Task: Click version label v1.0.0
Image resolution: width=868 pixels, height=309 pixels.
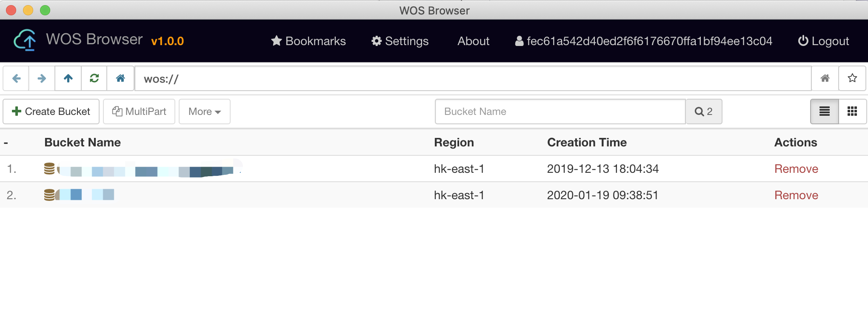Action: [x=168, y=41]
